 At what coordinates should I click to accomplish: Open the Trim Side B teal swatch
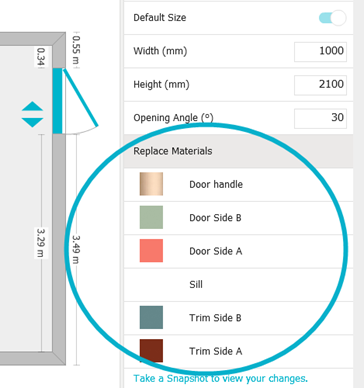pyautogui.click(x=151, y=317)
